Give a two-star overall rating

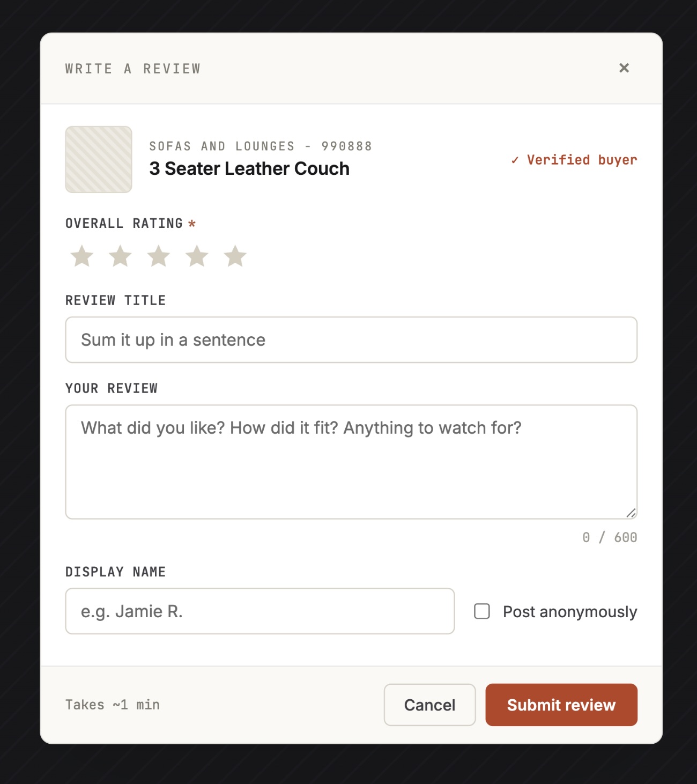tap(120, 256)
